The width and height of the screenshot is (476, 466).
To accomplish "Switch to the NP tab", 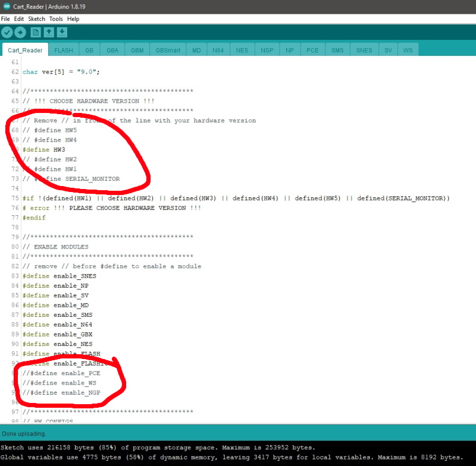I will 290,50.
